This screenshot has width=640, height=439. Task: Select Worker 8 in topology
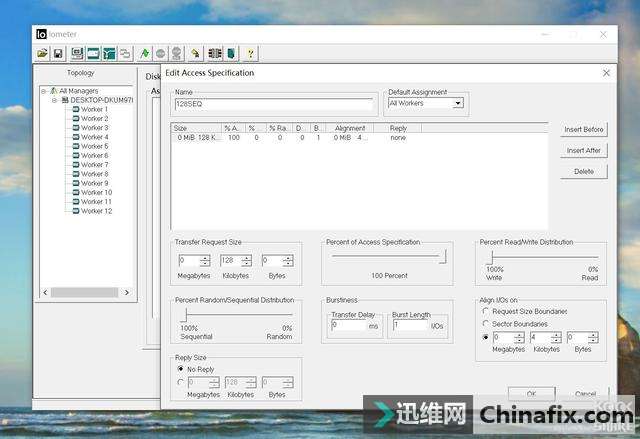click(94, 174)
